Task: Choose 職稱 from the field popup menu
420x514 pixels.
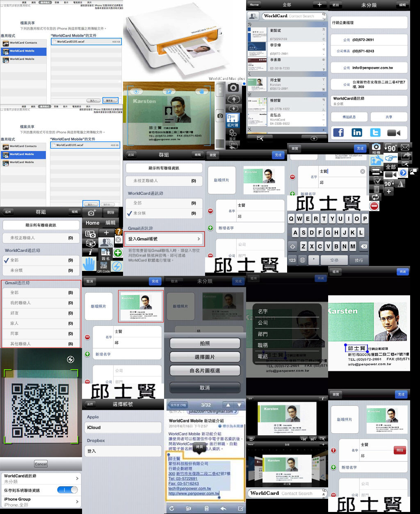Action: tap(263, 346)
